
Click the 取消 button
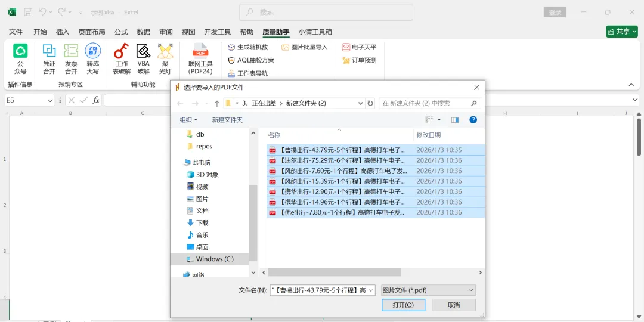[453, 305]
